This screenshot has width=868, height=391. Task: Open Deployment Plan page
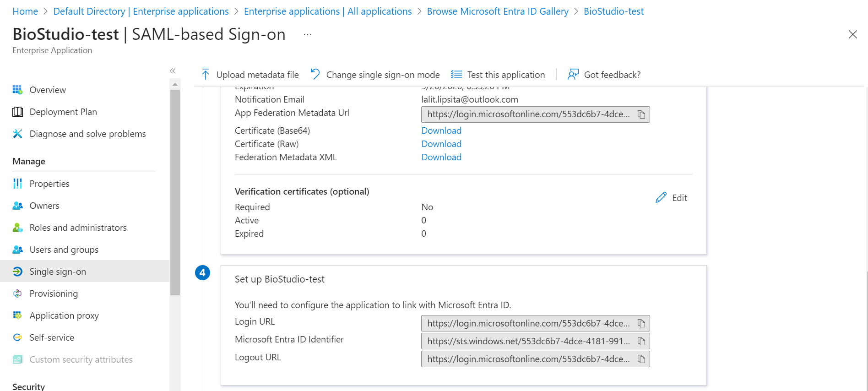pos(63,112)
